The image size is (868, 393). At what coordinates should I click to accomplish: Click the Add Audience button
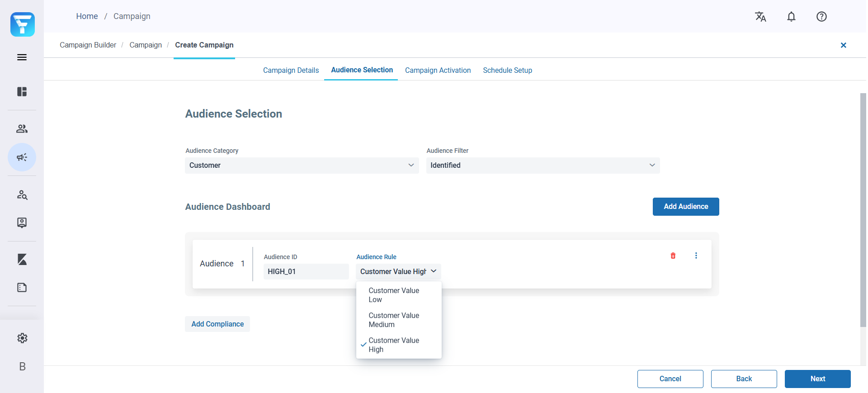point(685,207)
